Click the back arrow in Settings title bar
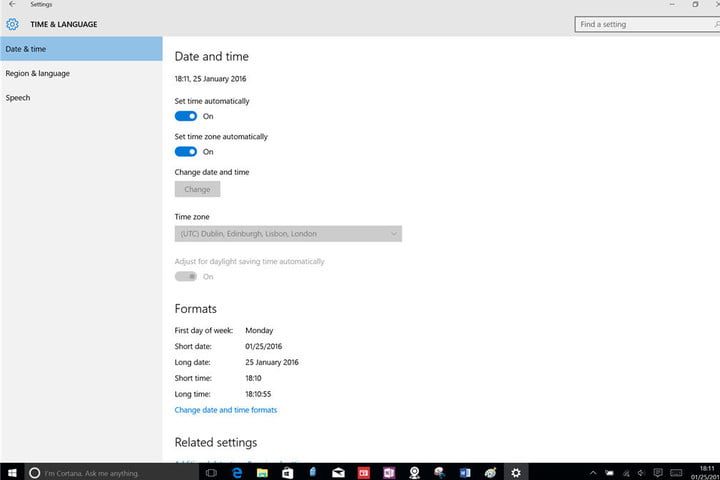The height and width of the screenshot is (480, 720). coord(12,4)
